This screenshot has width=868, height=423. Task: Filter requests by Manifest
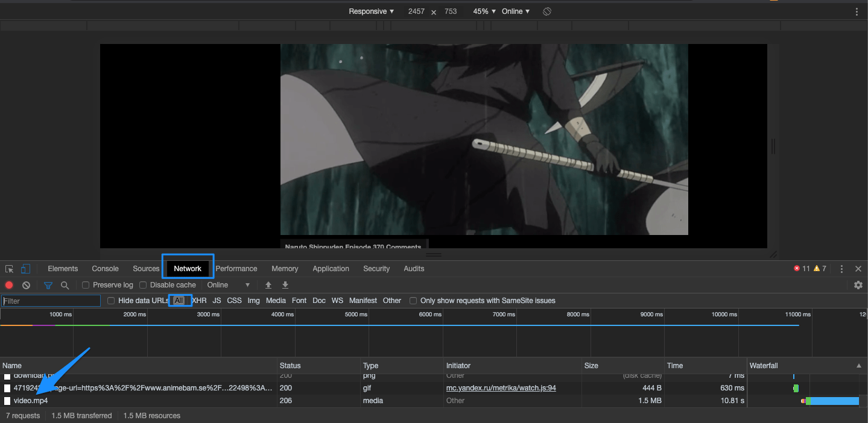[363, 301]
